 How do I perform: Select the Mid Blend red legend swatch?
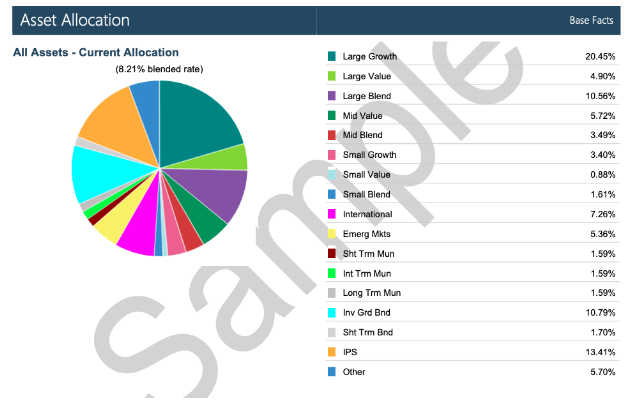point(332,135)
